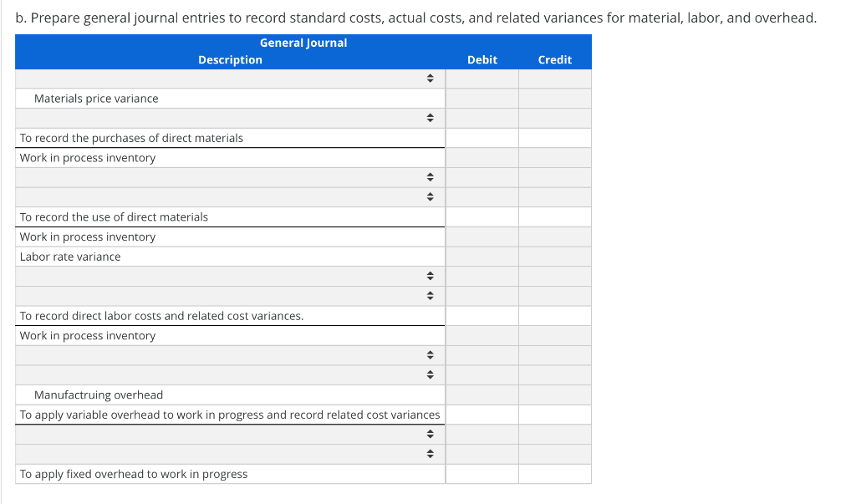Open the dropdown directly above Manufactruing overhead
The height and width of the screenshot is (504, 856).
point(430,374)
